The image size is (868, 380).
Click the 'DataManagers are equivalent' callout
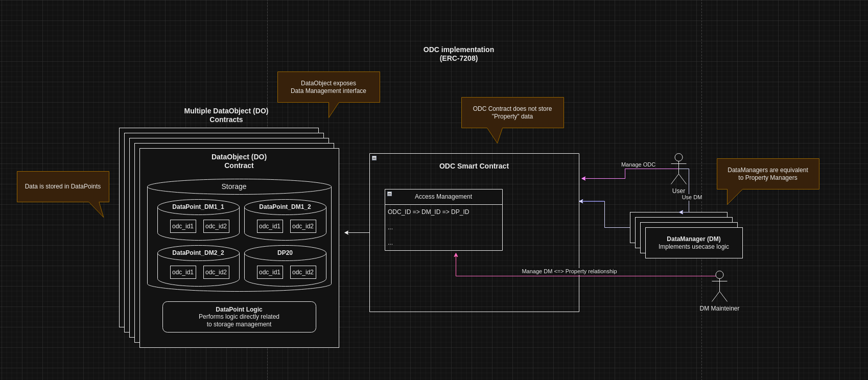[x=767, y=174]
